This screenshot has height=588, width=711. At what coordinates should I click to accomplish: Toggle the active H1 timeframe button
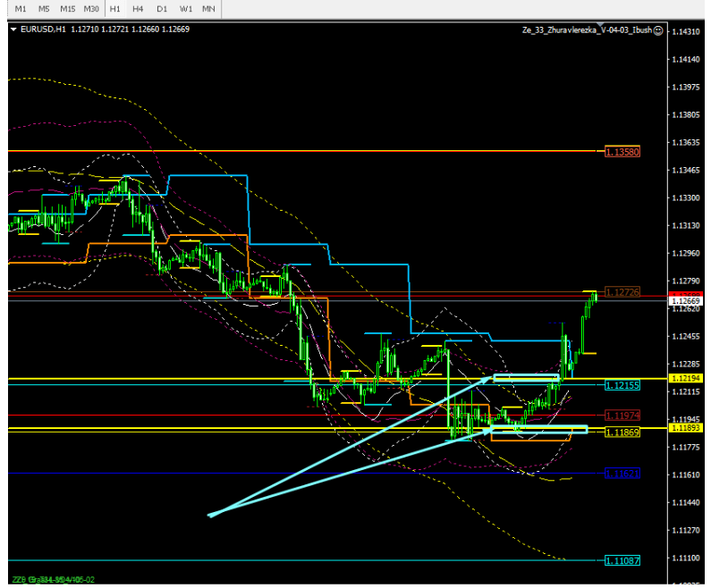pyautogui.click(x=114, y=8)
